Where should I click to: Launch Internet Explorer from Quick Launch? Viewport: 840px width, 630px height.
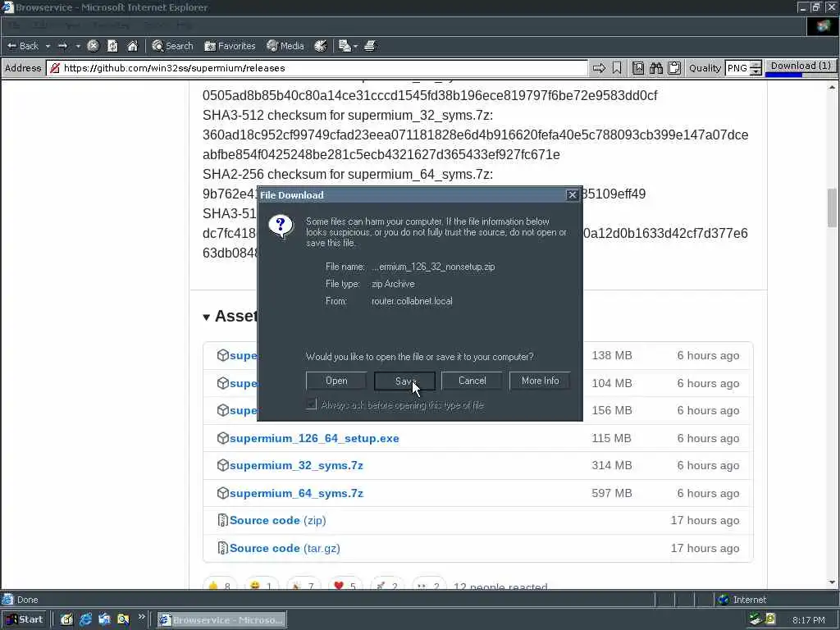click(85, 620)
